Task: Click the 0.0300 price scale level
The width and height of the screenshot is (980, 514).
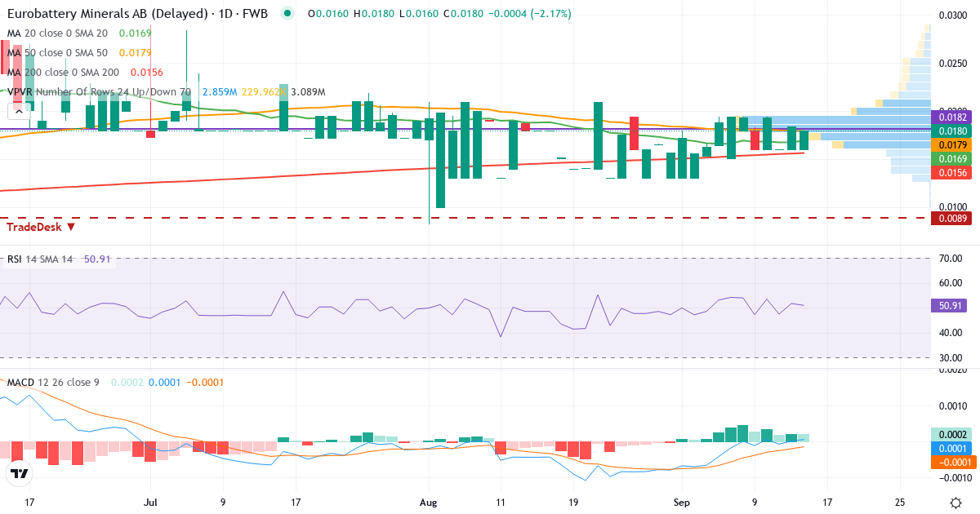Action: click(953, 15)
